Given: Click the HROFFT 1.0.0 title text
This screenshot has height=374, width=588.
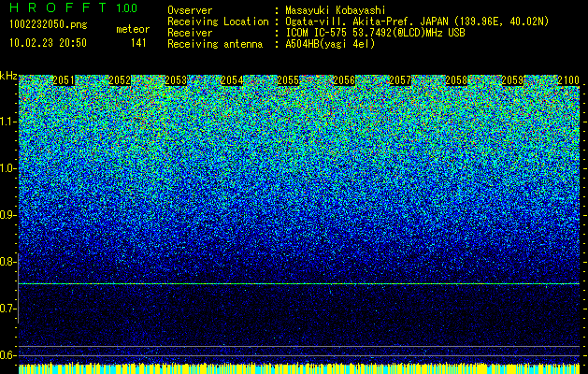Looking at the screenshot, I should pos(74,7).
